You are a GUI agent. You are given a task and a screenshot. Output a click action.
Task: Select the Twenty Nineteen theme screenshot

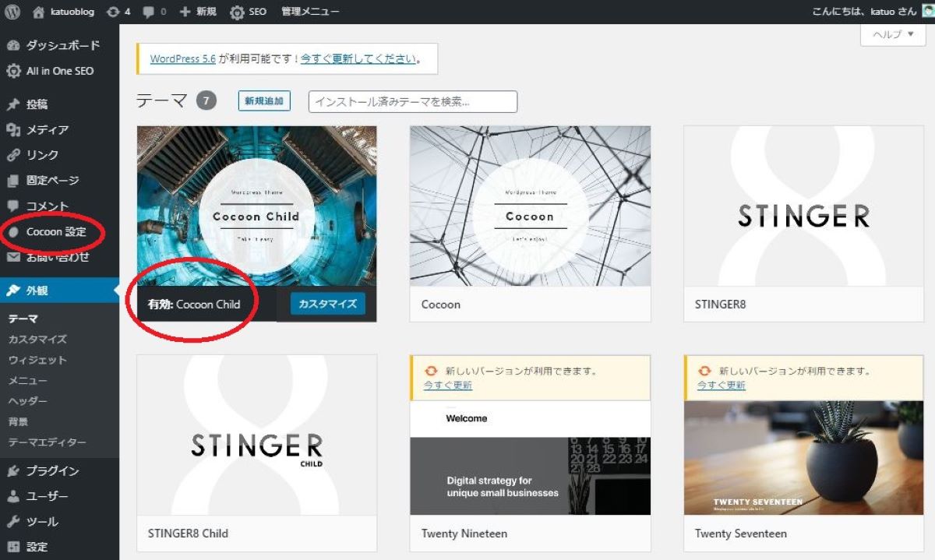click(x=530, y=458)
